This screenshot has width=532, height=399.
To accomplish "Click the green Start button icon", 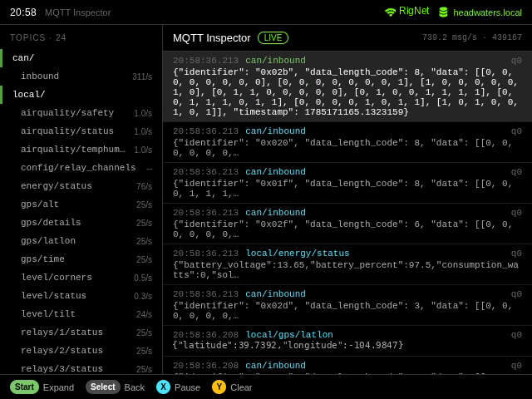I will click(x=24, y=387).
